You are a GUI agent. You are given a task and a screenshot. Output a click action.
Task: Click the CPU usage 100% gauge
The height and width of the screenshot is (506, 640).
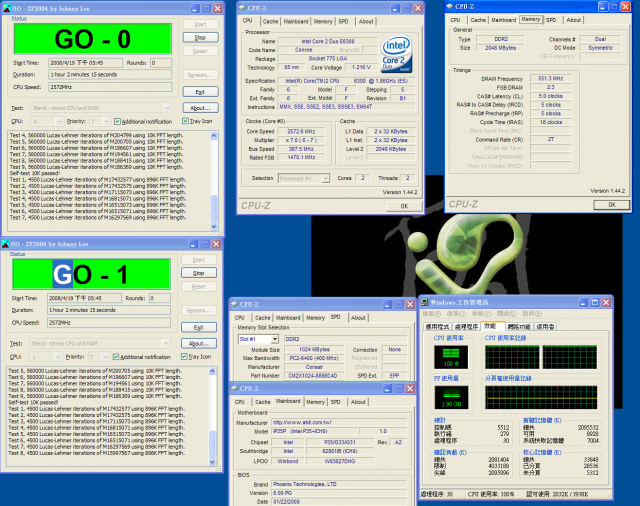[451, 357]
